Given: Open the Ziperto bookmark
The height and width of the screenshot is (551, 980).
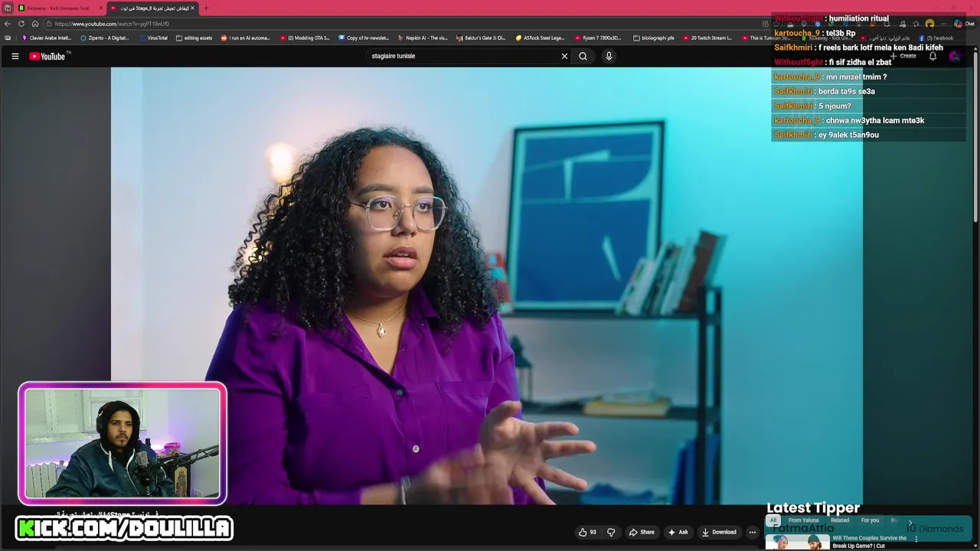Looking at the screenshot, I should [105, 37].
